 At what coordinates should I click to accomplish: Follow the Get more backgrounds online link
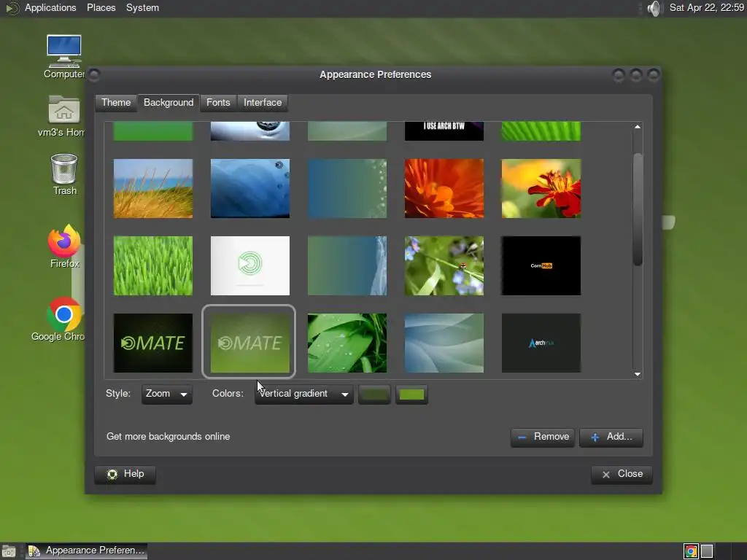(169, 437)
